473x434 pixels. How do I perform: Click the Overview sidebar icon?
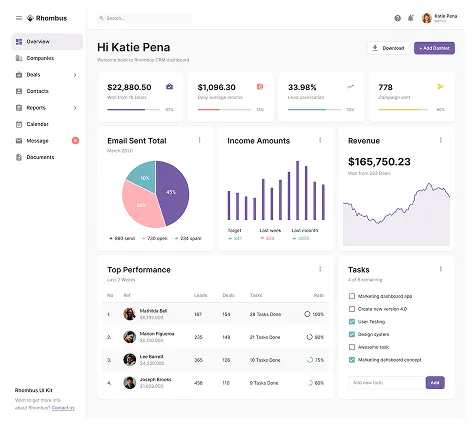click(x=19, y=42)
